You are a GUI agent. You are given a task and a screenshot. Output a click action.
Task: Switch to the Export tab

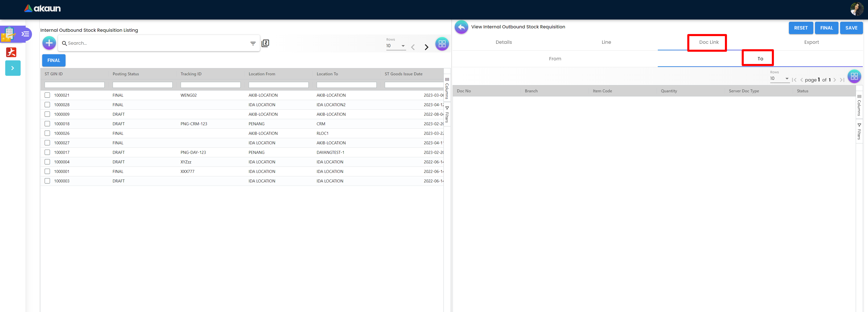tap(811, 42)
